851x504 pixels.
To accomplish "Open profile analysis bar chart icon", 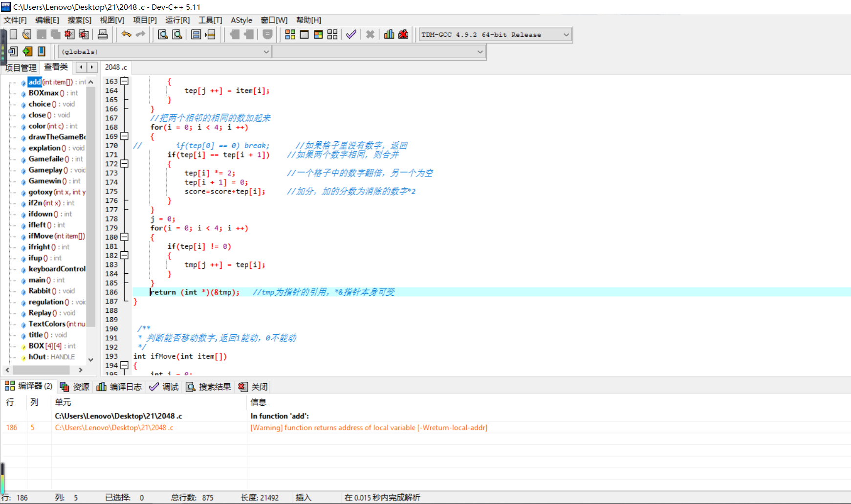I will click(389, 34).
